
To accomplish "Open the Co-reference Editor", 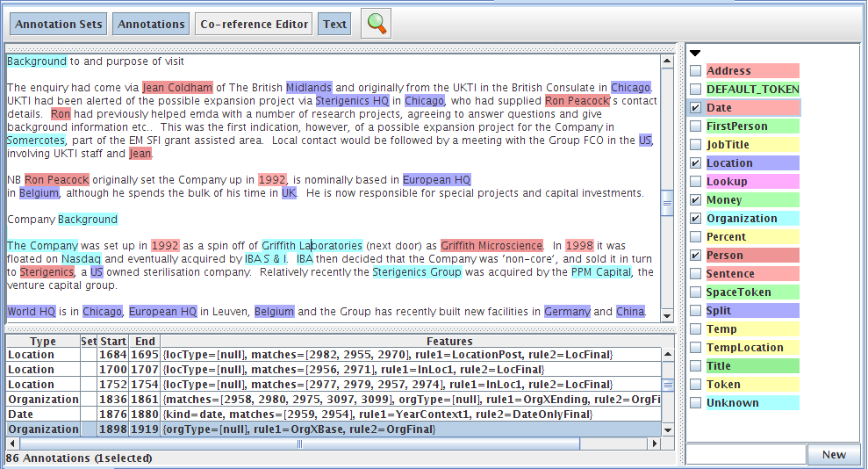I will click(x=255, y=25).
